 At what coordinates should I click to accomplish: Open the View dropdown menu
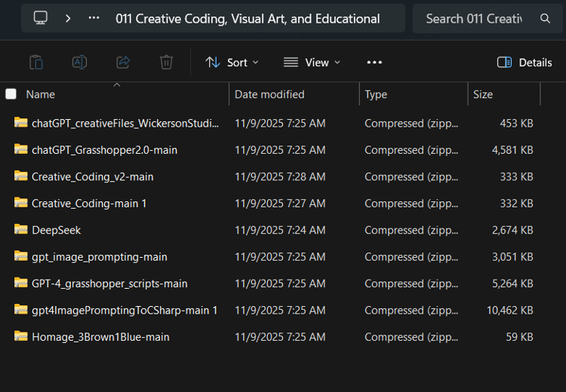tap(312, 63)
